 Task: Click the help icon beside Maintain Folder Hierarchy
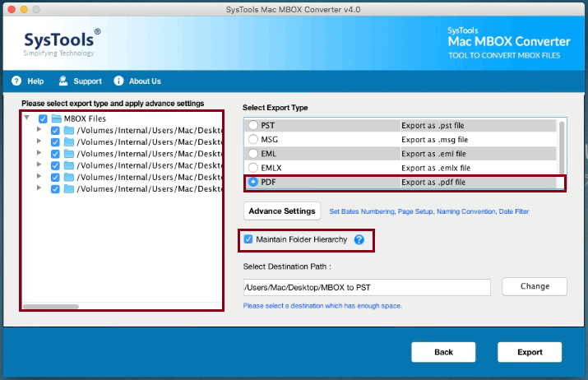click(359, 239)
